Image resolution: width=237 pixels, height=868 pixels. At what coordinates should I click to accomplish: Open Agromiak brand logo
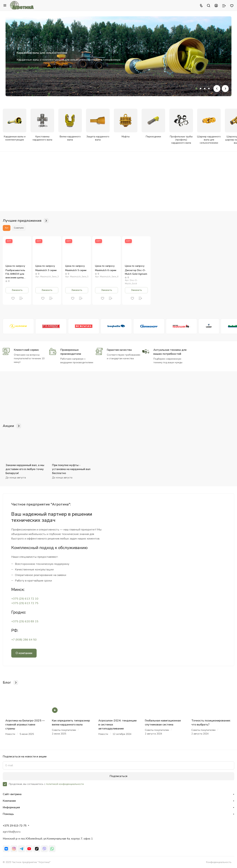(x=181, y=326)
